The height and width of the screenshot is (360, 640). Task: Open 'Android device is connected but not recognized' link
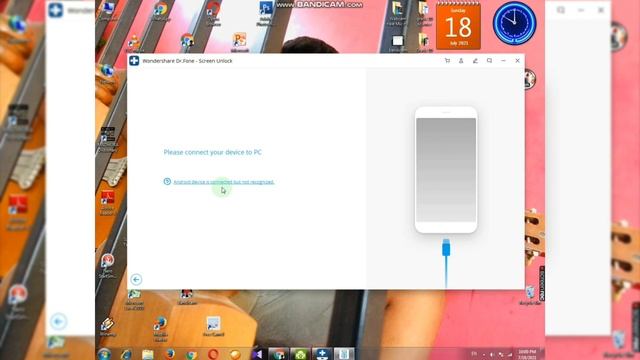click(x=224, y=182)
